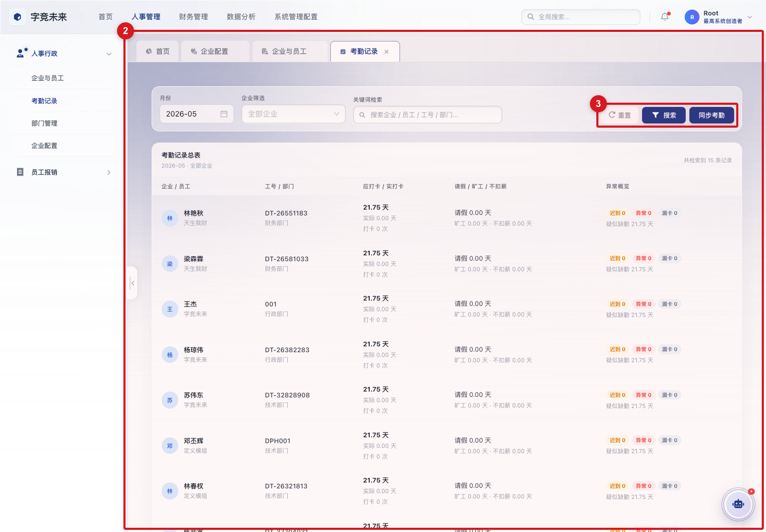Open 系统管理配置 in the top navigation
Viewport: 766px width, 532px height.
(x=296, y=17)
